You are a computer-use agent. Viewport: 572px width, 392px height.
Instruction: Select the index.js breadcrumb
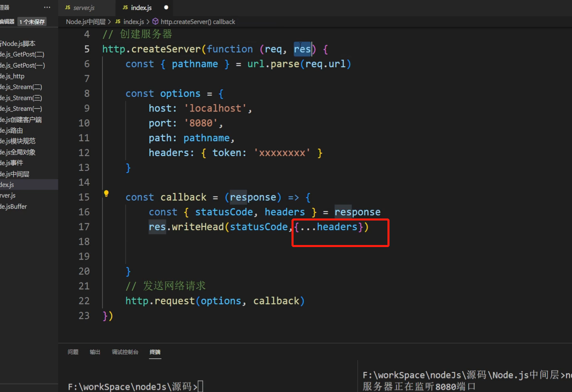134,22
